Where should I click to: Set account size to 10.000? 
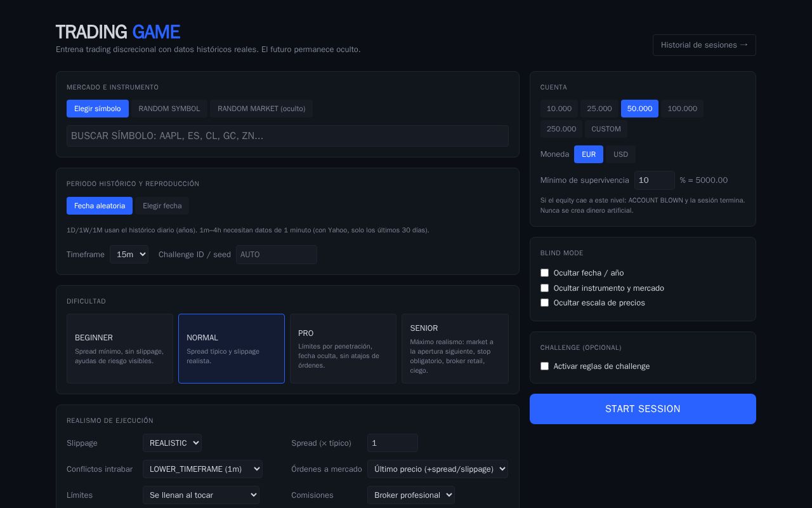click(559, 109)
